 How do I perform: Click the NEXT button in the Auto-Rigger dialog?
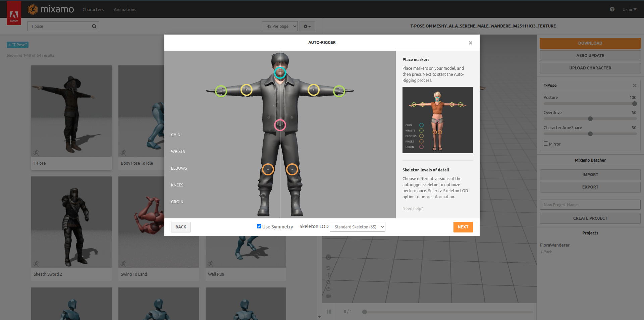(x=463, y=227)
